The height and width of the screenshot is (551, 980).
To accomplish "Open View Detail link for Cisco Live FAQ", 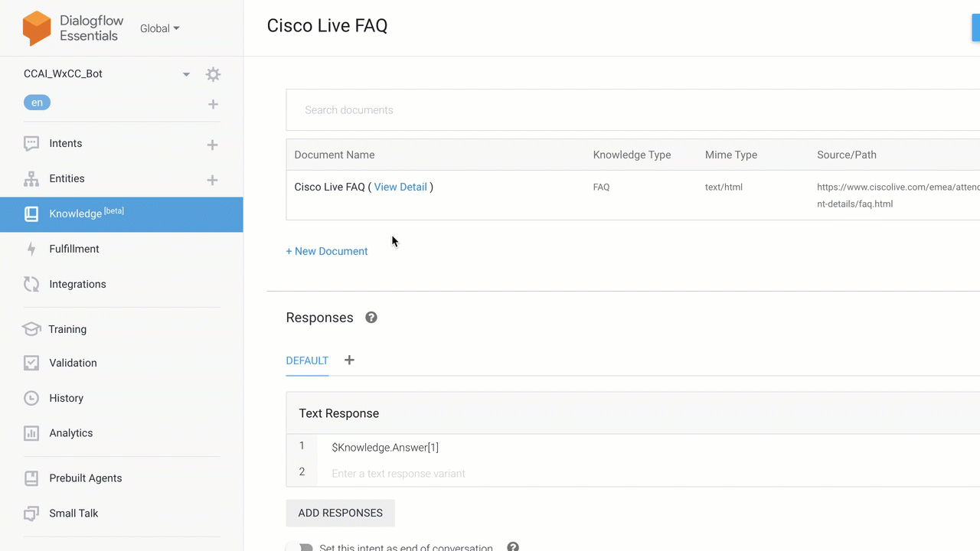I will click(400, 187).
